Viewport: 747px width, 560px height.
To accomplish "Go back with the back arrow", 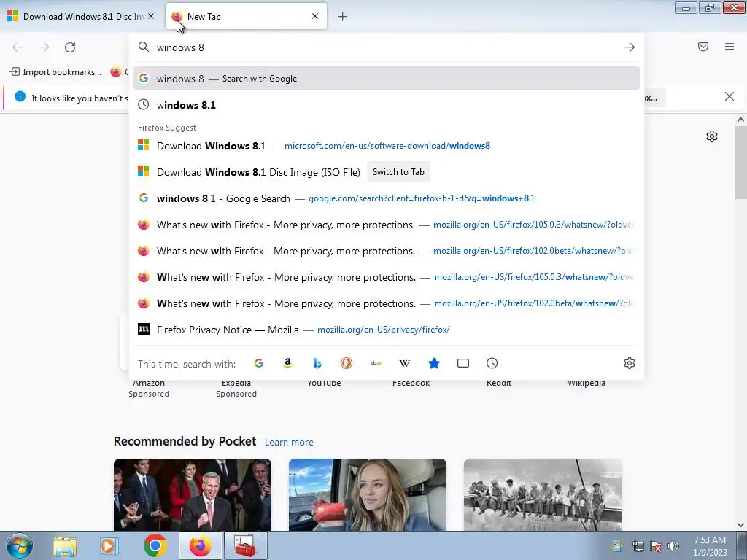I will (x=18, y=47).
